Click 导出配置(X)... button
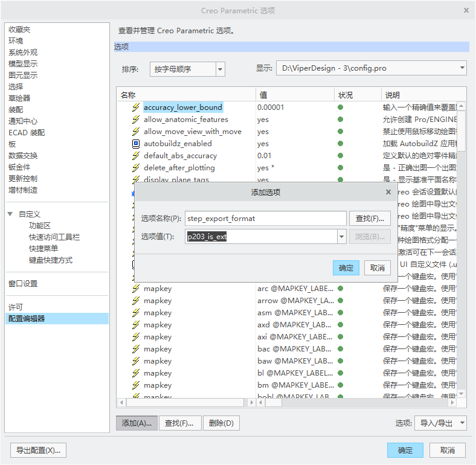The height and width of the screenshot is (465, 476). 38,450
